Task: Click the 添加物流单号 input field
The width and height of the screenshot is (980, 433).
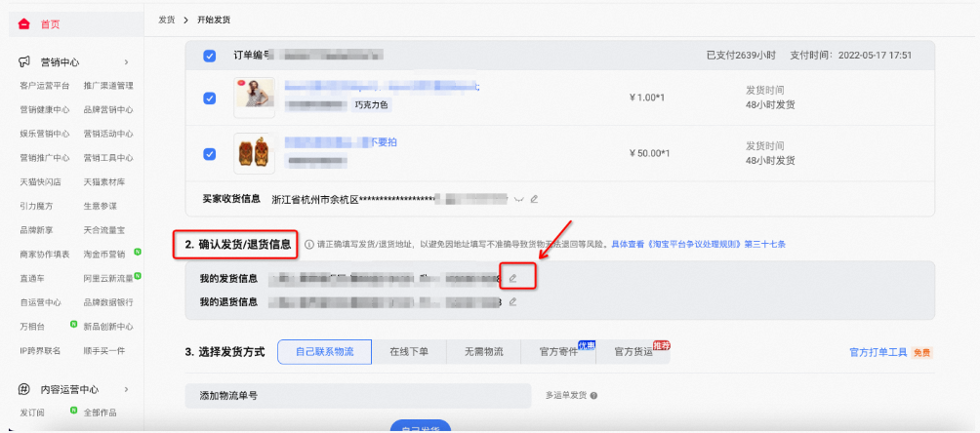Action: click(x=358, y=396)
